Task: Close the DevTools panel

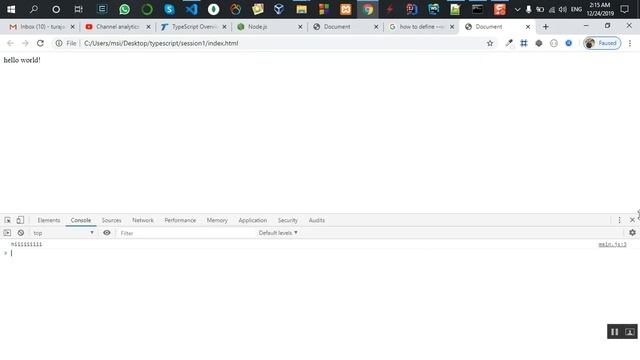Action: 632,220
